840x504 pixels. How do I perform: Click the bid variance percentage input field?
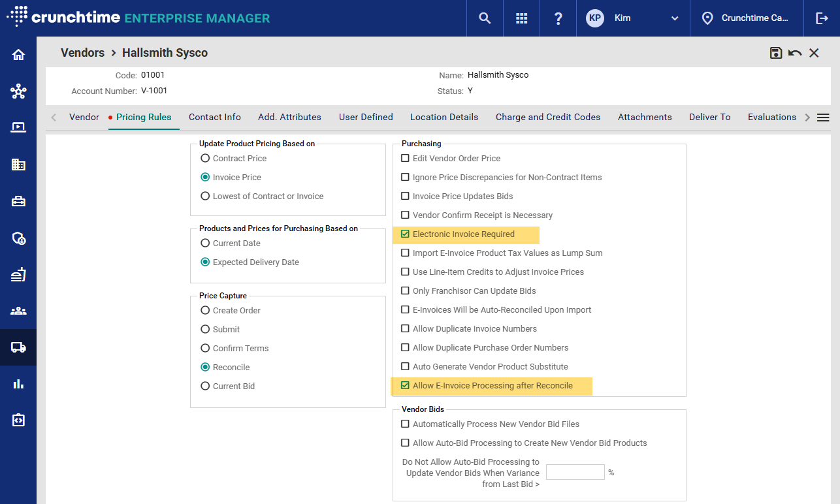[575, 472]
